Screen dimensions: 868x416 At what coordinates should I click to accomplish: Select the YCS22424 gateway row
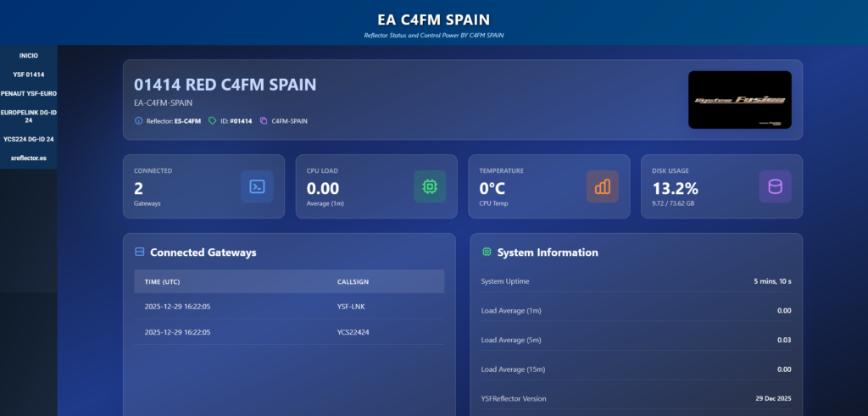[288, 332]
